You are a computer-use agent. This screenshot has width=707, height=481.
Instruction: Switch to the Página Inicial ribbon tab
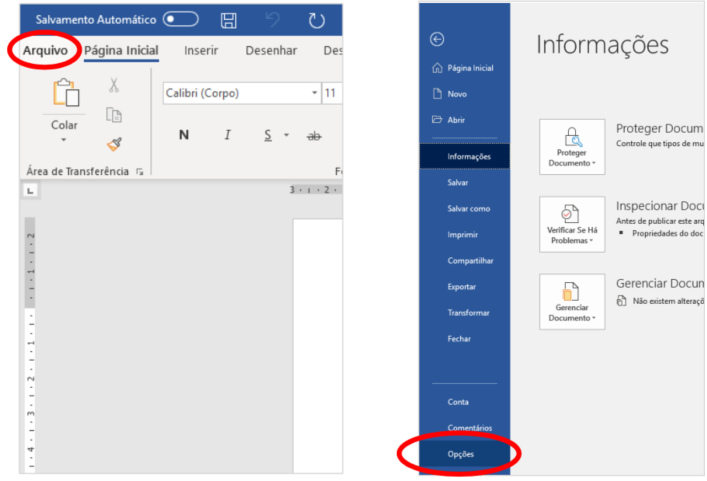coord(121,50)
